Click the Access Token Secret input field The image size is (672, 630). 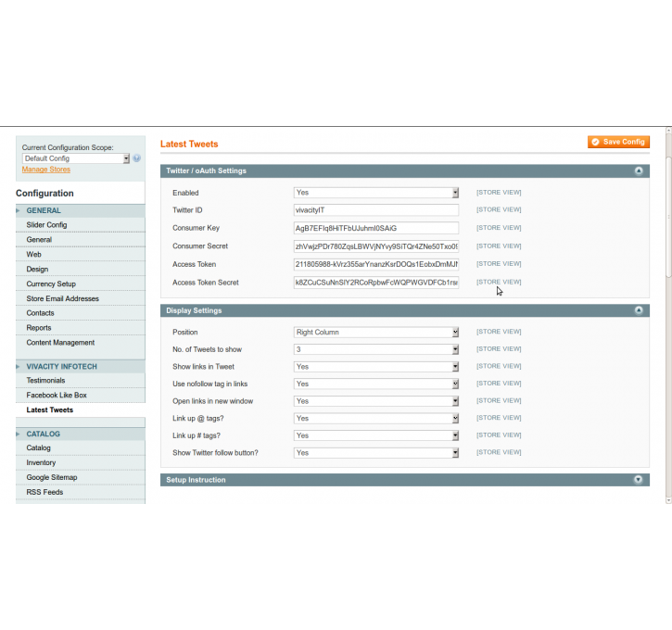pos(376,283)
